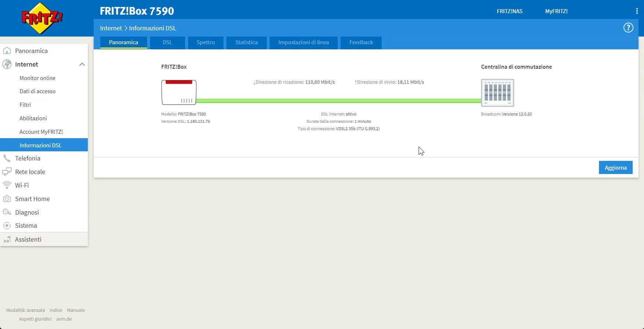Open the Indice footer link
The image size is (644, 329).
pyautogui.click(x=56, y=310)
